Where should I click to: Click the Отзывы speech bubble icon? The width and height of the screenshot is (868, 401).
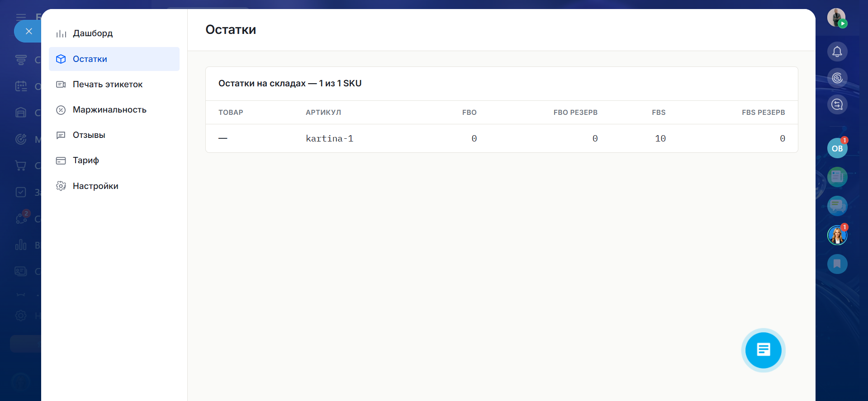tap(61, 135)
